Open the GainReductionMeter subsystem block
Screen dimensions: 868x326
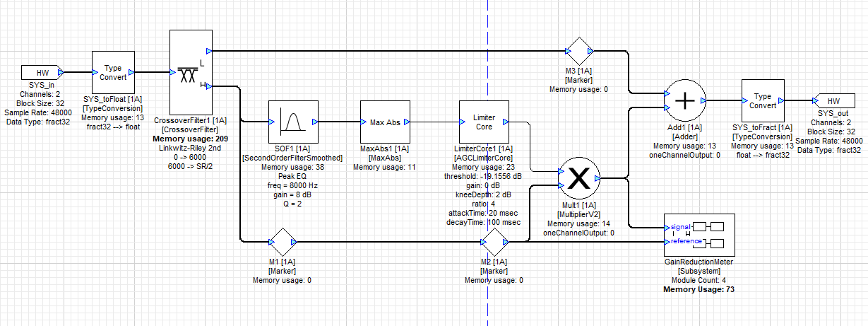[699, 235]
